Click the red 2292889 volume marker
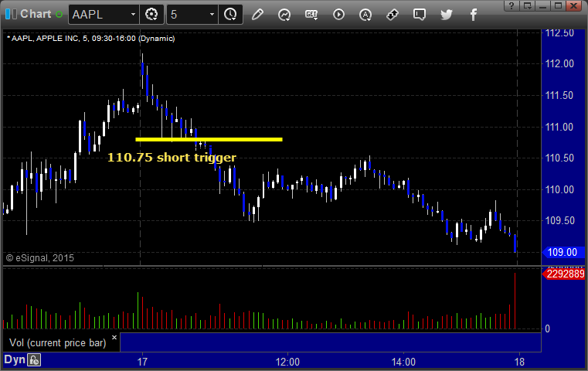Viewport: 588px width, 371px height. pyautogui.click(x=563, y=274)
